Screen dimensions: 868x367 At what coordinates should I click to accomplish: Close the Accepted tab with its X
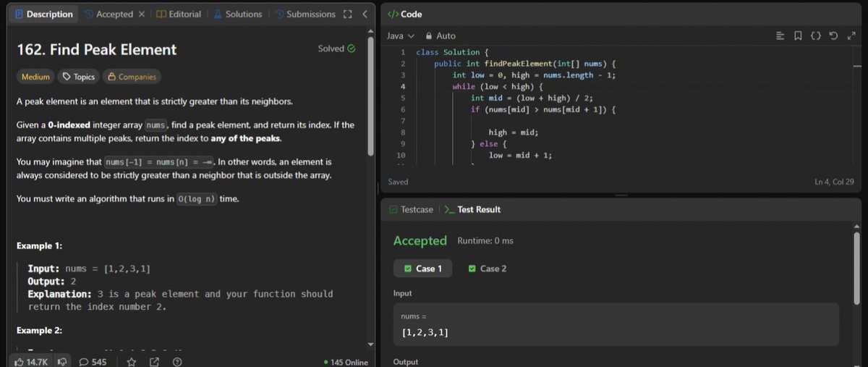[141, 14]
